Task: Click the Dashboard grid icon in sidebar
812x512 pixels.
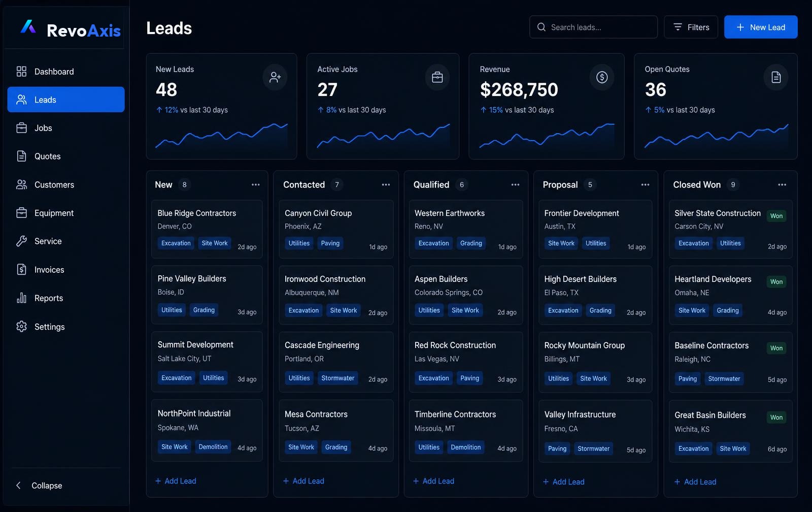Action: 21,72
